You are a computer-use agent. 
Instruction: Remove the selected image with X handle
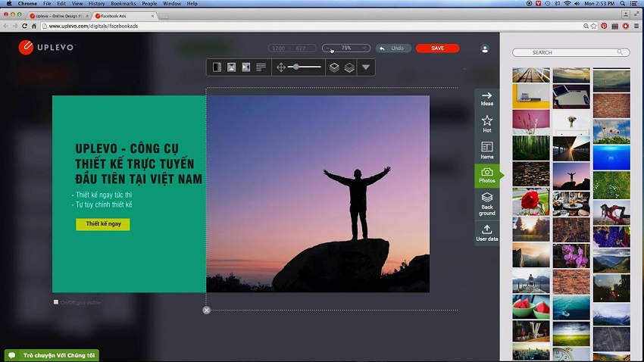coord(206,310)
